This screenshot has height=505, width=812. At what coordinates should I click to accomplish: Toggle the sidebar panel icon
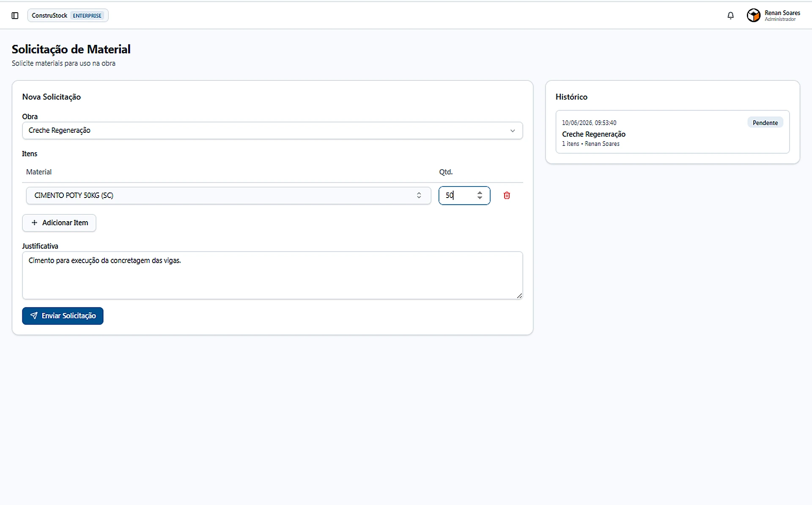[x=15, y=16]
